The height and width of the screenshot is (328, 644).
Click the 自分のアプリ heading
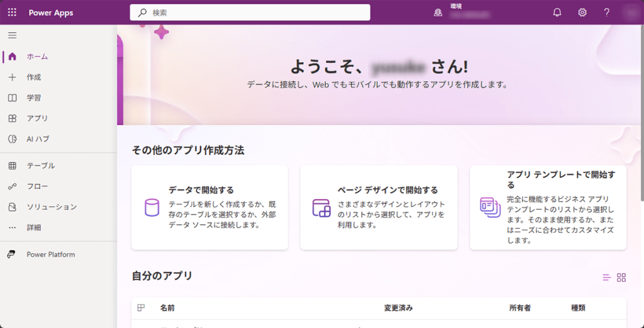162,276
